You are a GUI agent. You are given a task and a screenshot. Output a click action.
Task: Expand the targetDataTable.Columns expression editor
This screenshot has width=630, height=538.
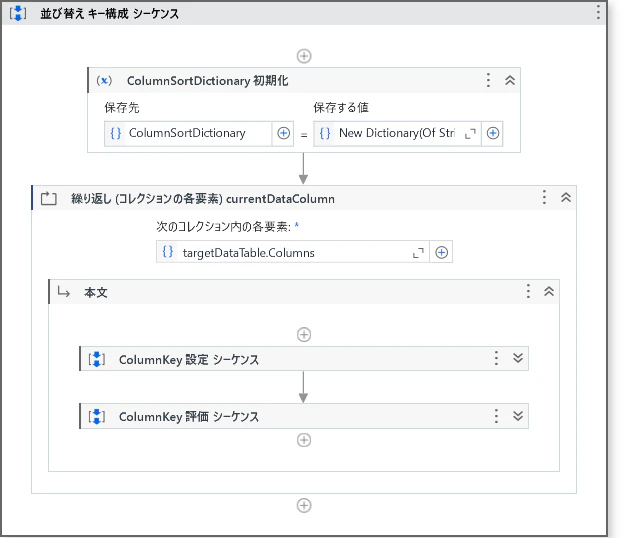click(x=418, y=253)
